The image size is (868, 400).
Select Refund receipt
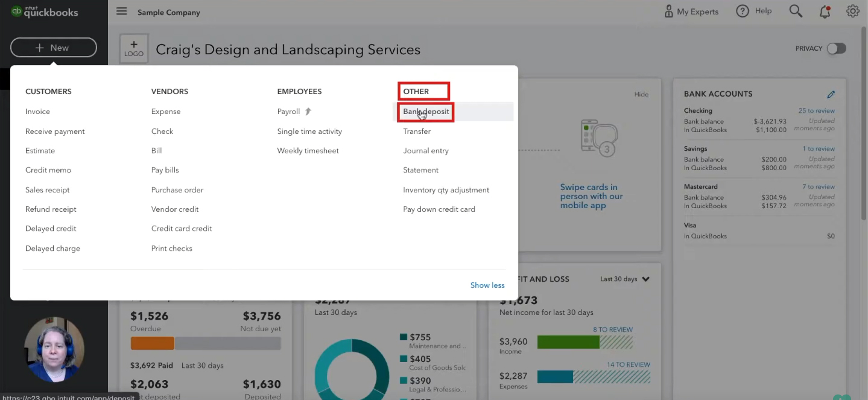coord(51,209)
